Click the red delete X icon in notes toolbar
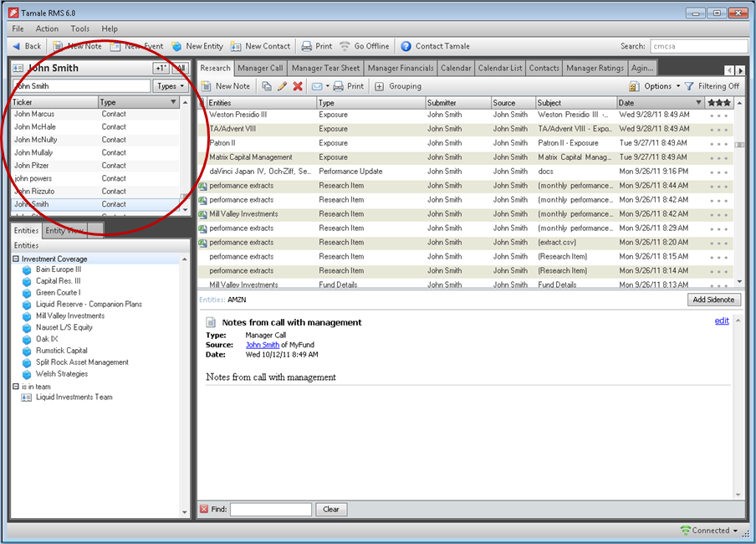 click(x=298, y=86)
